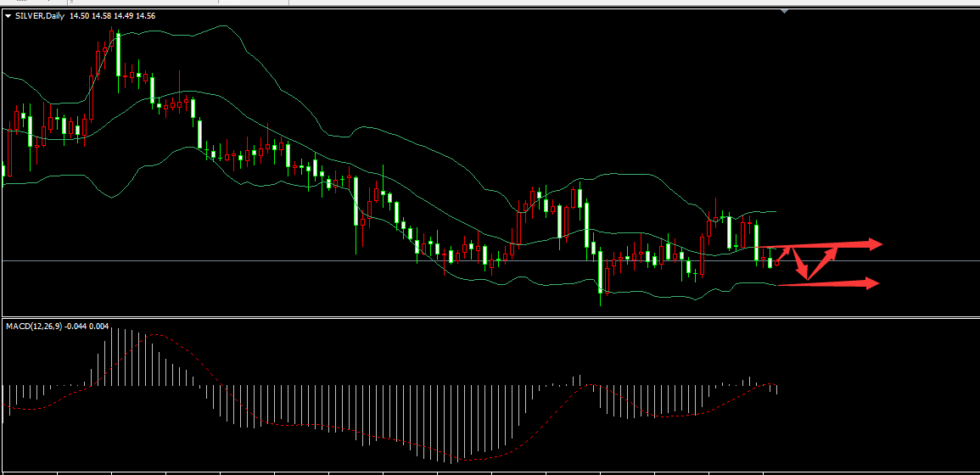980x475 pixels.
Task: Select the lower long red arrow head
Action: click(870, 283)
